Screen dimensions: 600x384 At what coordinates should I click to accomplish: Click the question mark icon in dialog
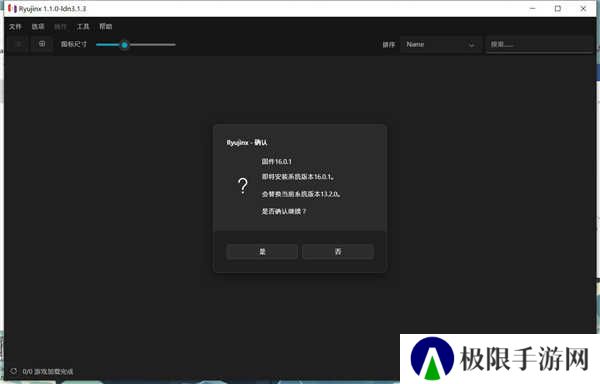click(243, 186)
